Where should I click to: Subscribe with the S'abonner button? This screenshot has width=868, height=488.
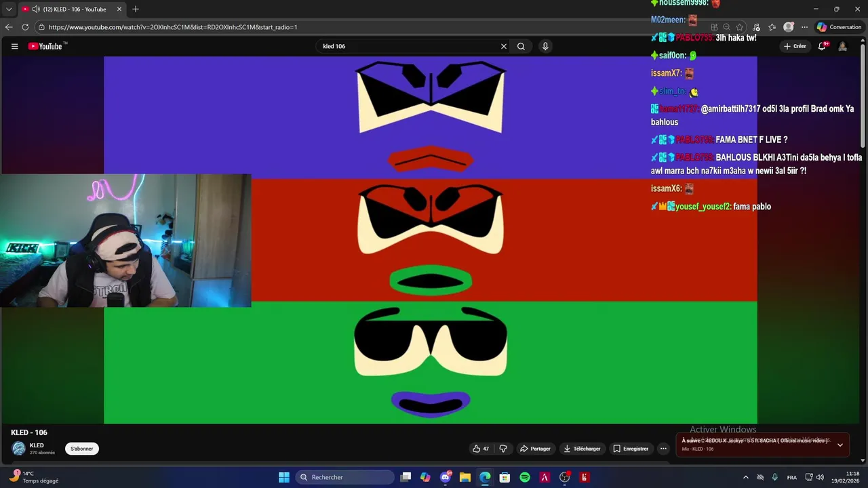point(82,449)
